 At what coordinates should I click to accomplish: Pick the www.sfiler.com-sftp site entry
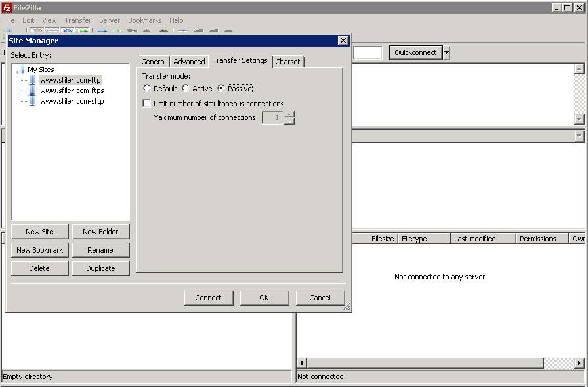(72, 101)
